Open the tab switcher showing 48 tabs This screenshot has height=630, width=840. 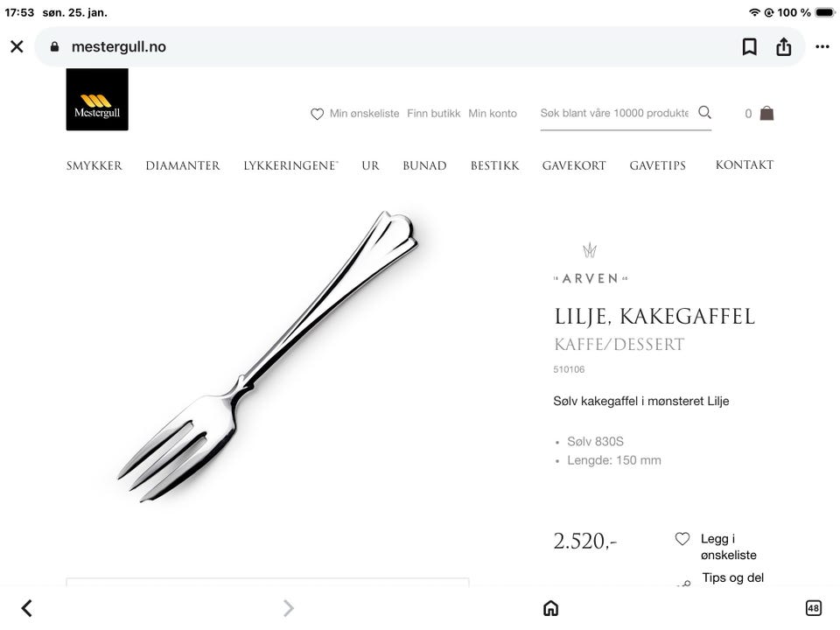pos(813,608)
